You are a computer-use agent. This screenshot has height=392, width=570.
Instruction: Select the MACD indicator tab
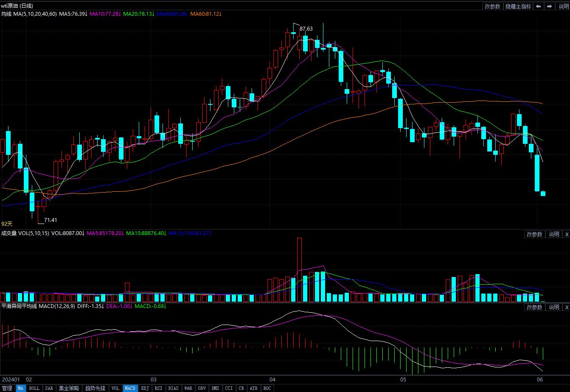130,388
